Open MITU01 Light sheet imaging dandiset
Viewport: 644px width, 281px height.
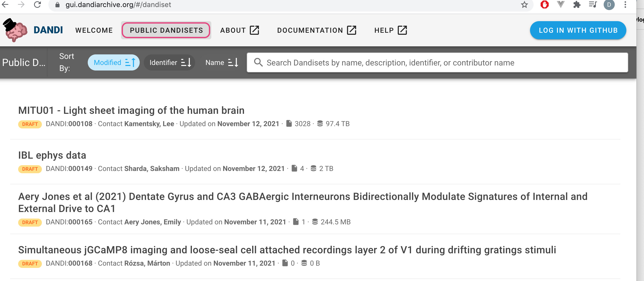click(131, 110)
